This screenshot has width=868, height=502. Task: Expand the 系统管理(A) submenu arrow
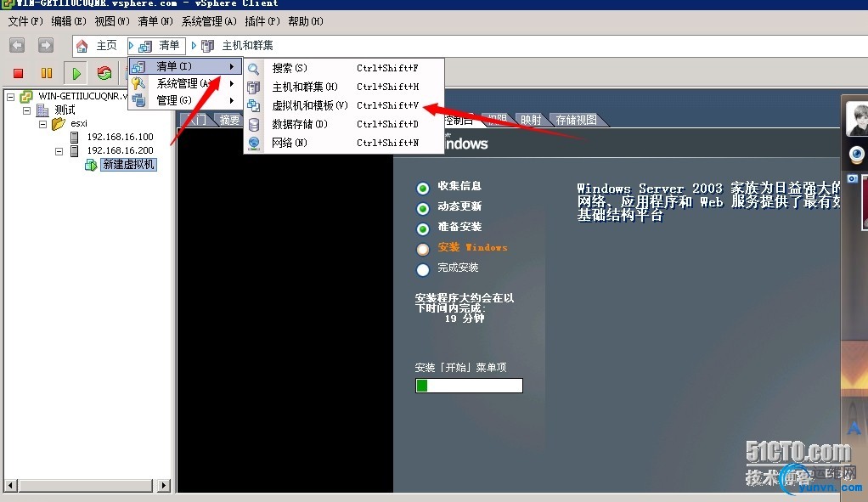232,83
